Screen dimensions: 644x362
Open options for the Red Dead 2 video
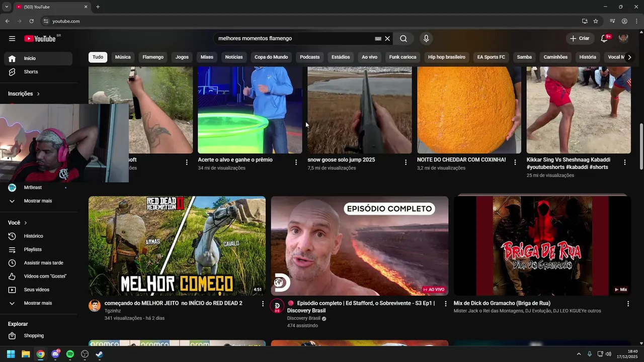point(263,304)
